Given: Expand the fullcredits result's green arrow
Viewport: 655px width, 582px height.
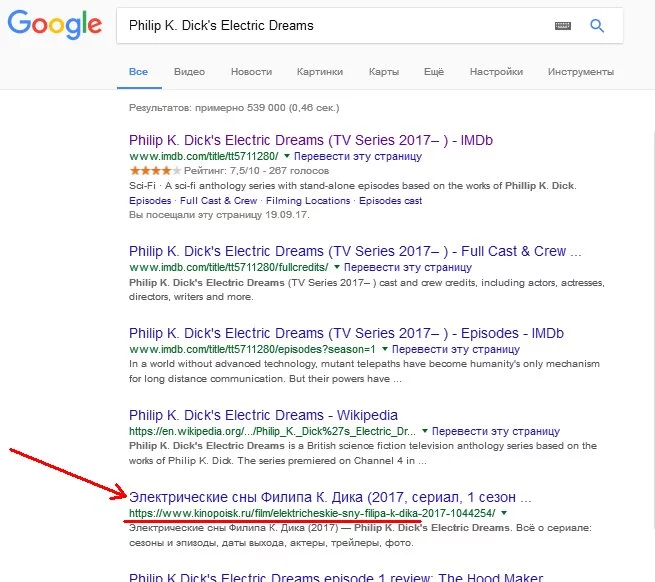Looking at the screenshot, I should pos(337,268).
